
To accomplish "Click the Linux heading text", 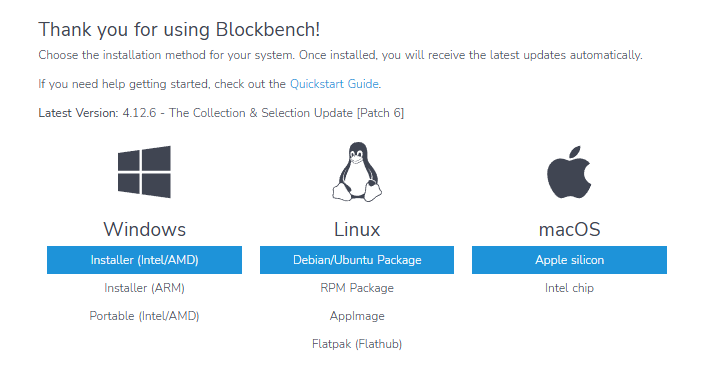I will (357, 230).
